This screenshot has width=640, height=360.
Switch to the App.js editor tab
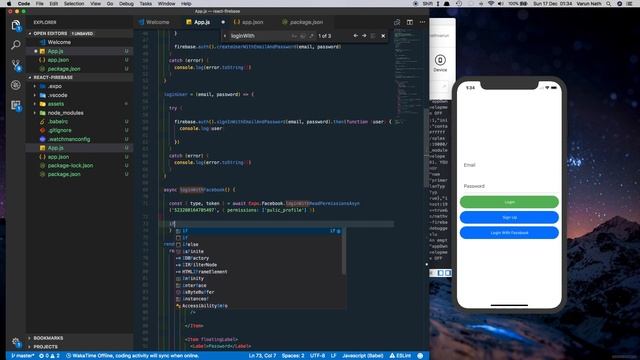202,22
